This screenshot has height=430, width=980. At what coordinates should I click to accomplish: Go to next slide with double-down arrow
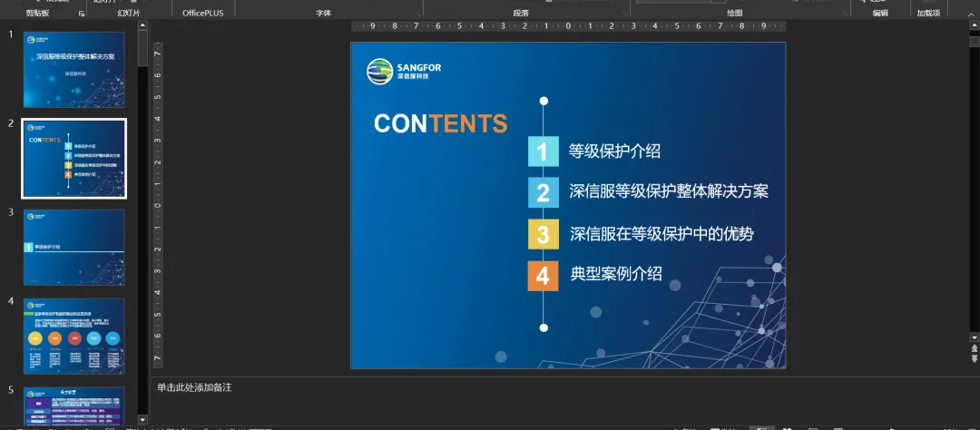(x=975, y=358)
